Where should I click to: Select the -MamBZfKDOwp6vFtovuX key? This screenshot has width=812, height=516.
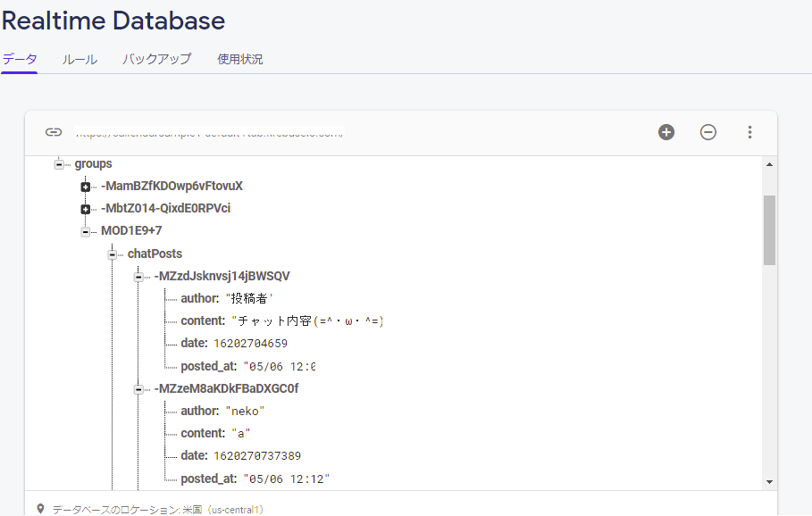pos(172,187)
